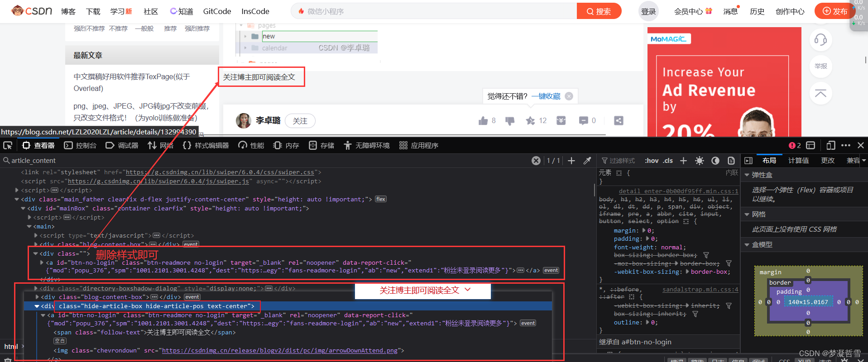
Task: Toggle light color scheme simulation sun icon
Action: (700, 161)
